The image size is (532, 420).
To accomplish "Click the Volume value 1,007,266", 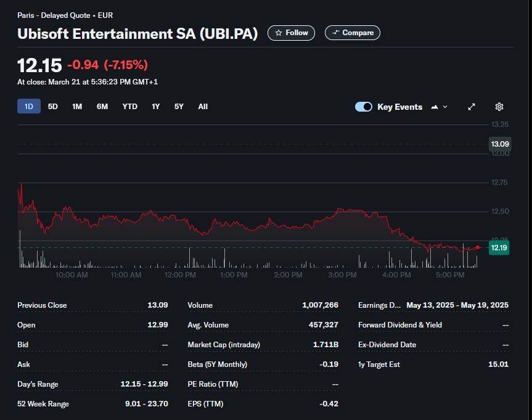I will (321, 305).
